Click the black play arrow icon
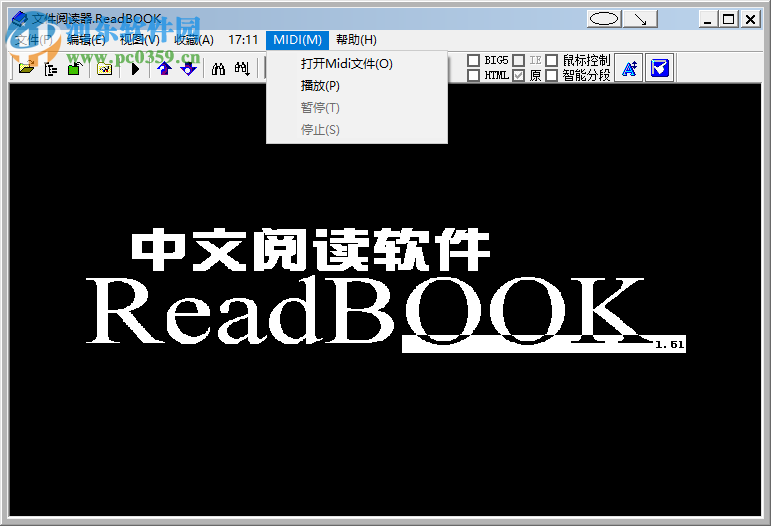The image size is (771, 526). pos(135,69)
